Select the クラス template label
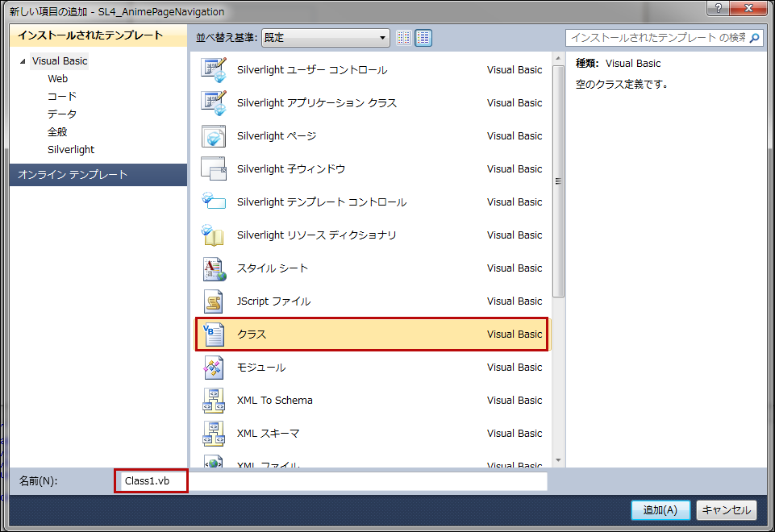Screen dimensions: 775x532 (x=252, y=335)
